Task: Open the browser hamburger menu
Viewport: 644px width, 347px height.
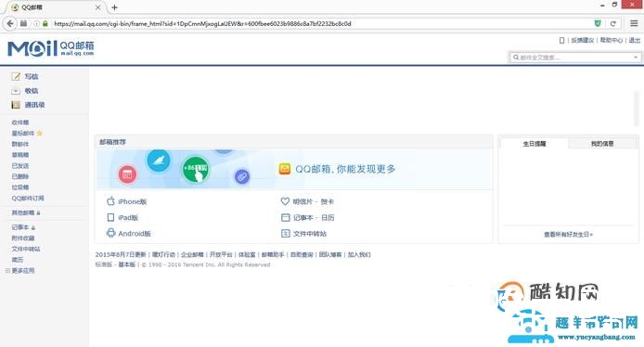Action: coord(634,23)
